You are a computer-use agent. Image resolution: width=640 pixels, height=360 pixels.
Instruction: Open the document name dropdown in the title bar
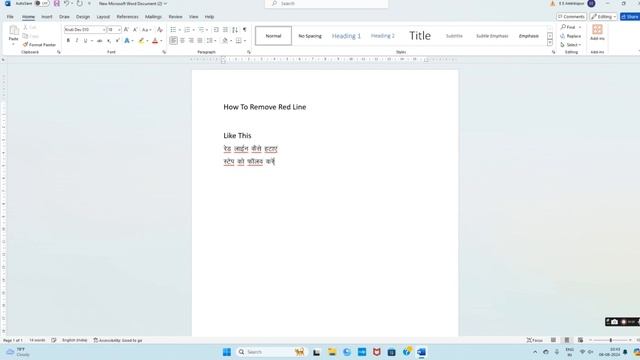(165, 3)
